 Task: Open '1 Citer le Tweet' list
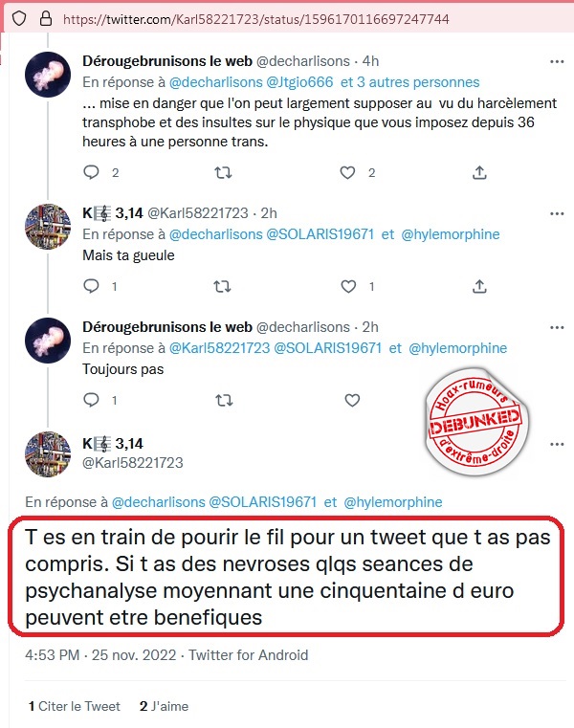click(x=75, y=706)
